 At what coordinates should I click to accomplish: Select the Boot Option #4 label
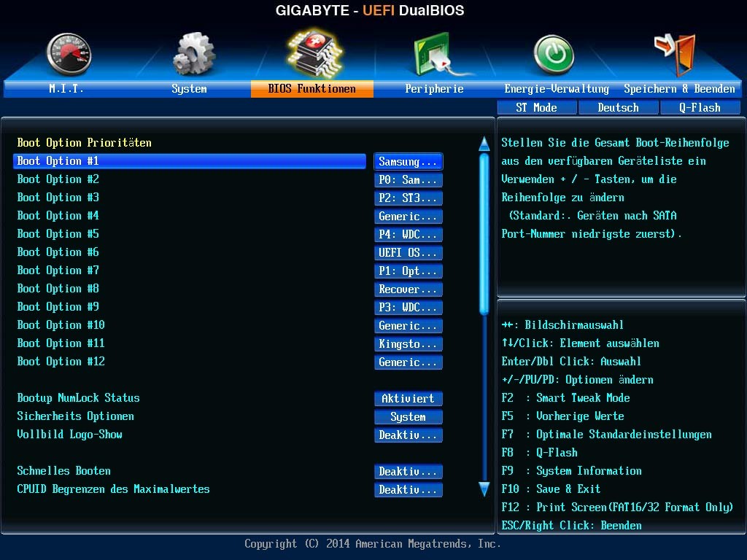[58, 216]
